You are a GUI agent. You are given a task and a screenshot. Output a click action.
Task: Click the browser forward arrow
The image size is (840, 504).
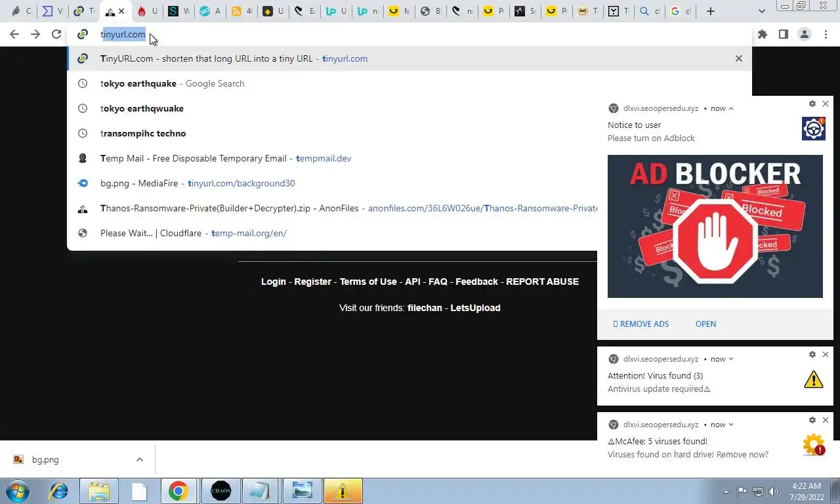pyautogui.click(x=35, y=34)
